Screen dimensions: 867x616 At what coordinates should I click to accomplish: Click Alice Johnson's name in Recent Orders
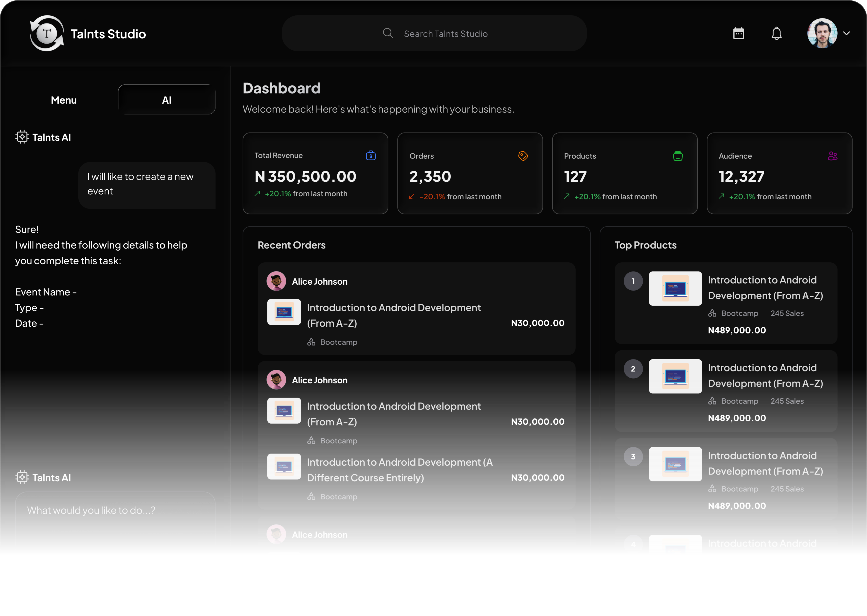[319, 281]
